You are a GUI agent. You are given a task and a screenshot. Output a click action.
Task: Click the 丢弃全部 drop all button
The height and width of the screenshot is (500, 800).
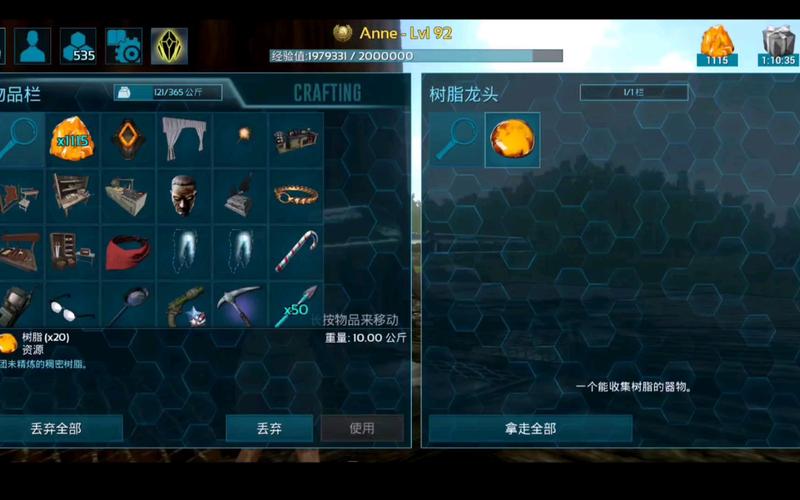click(57, 428)
